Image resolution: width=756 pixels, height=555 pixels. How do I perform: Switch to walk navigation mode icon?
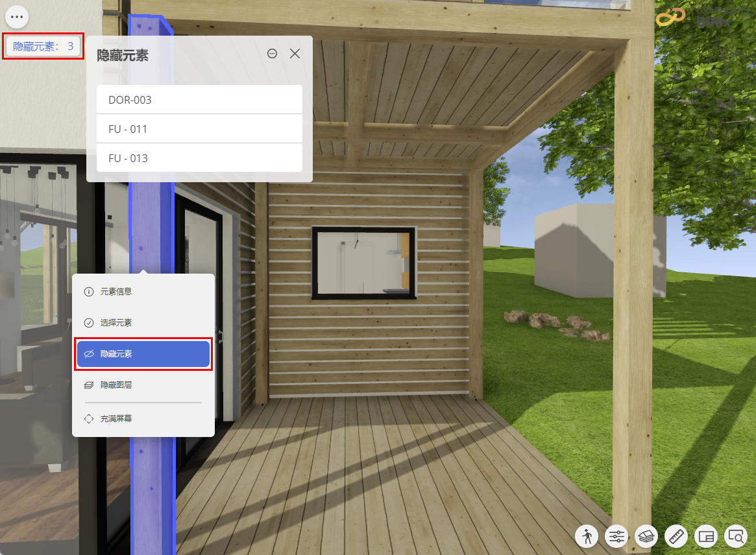pos(587,536)
